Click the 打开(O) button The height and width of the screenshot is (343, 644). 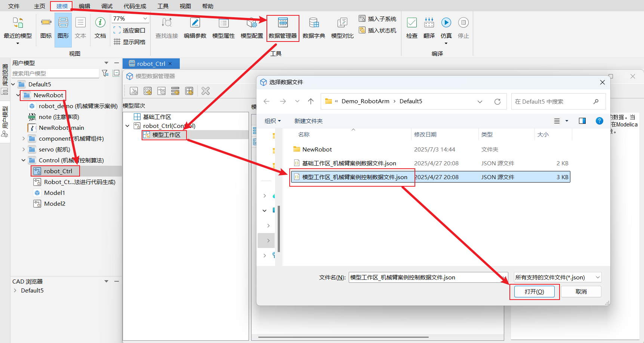(x=534, y=291)
